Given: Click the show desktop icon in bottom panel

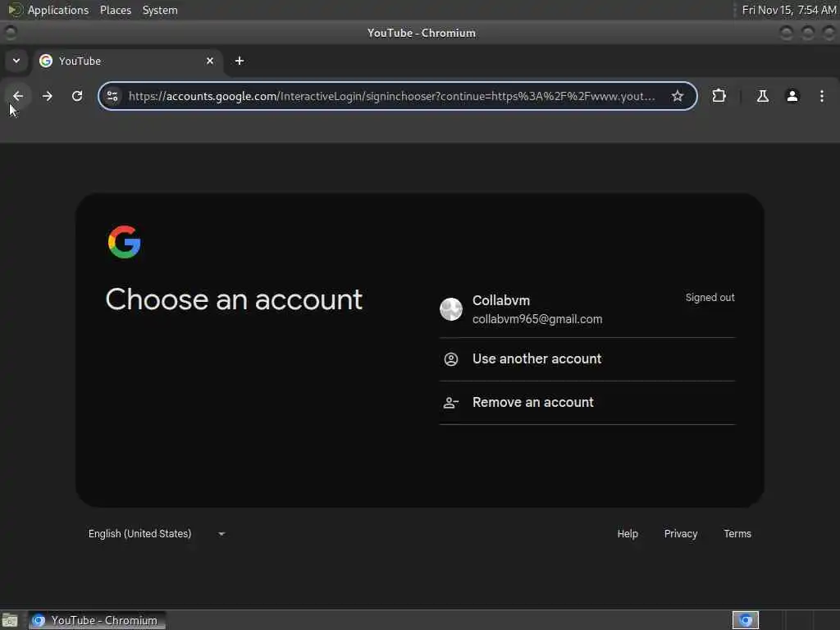Looking at the screenshot, I should pyautogui.click(x=10, y=620).
